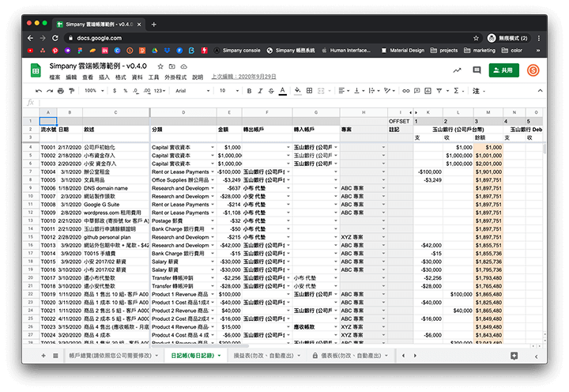Image resolution: width=569 pixels, height=392 pixels.
Task: Select cell A1
Action: click(x=48, y=121)
